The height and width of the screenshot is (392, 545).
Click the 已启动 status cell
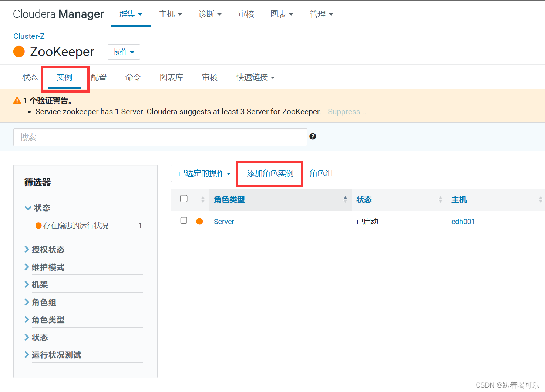(367, 222)
